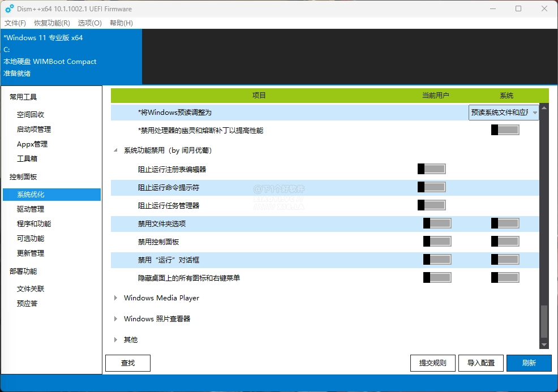This screenshot has height=392, width=558.
Task: Toggle 阻止运行命令提示符 switch
Action: click(x=431, y=187)
